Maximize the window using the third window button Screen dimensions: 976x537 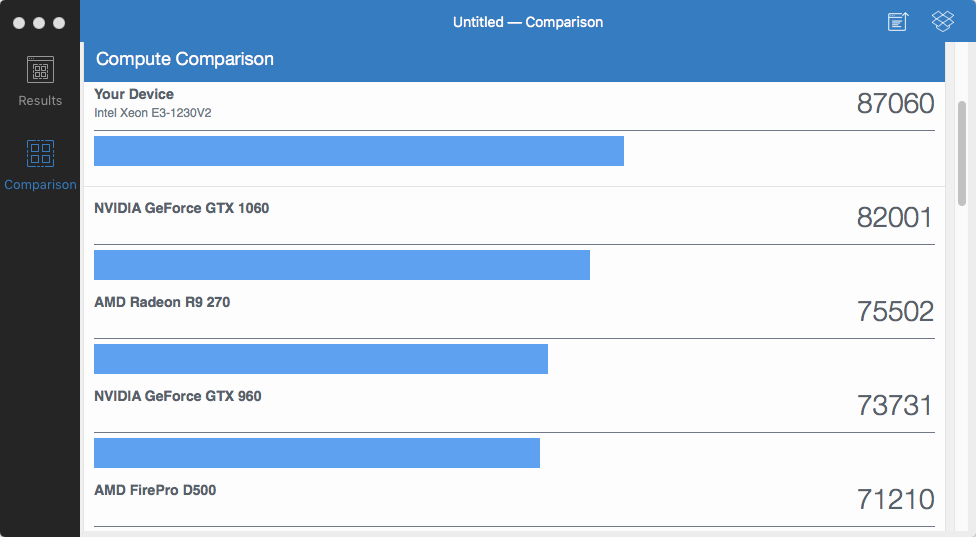coord(58,22)
